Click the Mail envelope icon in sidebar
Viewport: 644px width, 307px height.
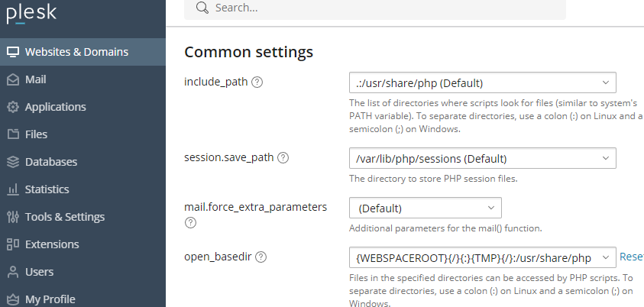[12, 79]
